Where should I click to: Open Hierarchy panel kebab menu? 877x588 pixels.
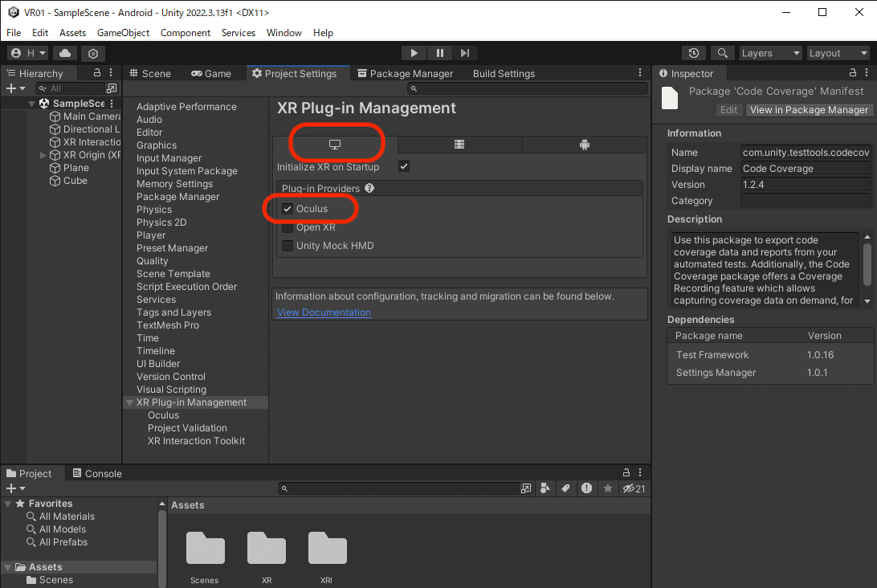(x=111, y=73)
